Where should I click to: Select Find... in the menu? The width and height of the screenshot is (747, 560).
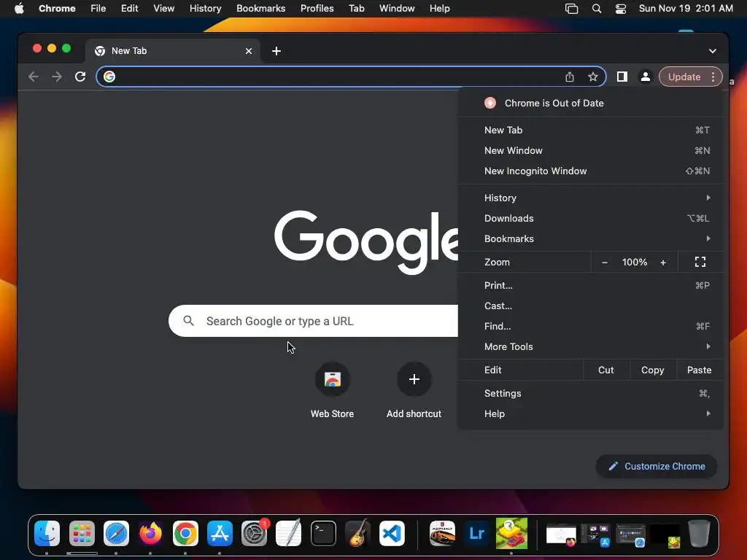click(x=591, y=326)
